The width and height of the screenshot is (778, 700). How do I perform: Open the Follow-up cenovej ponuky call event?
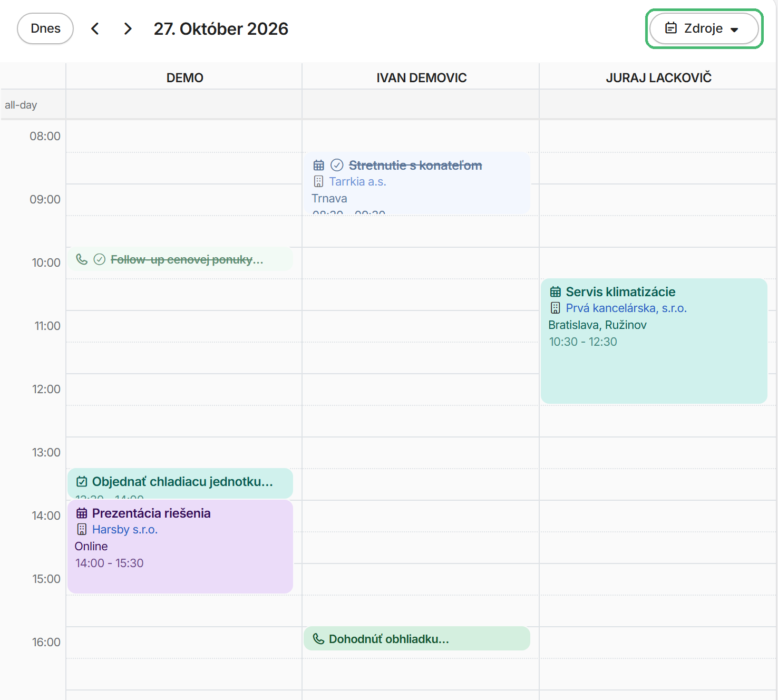coord(180,259)
